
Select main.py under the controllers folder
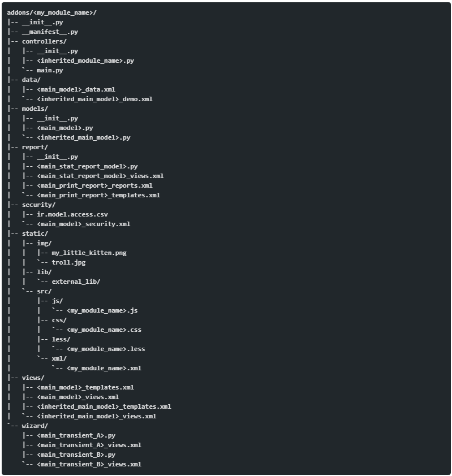pos(50,70)
